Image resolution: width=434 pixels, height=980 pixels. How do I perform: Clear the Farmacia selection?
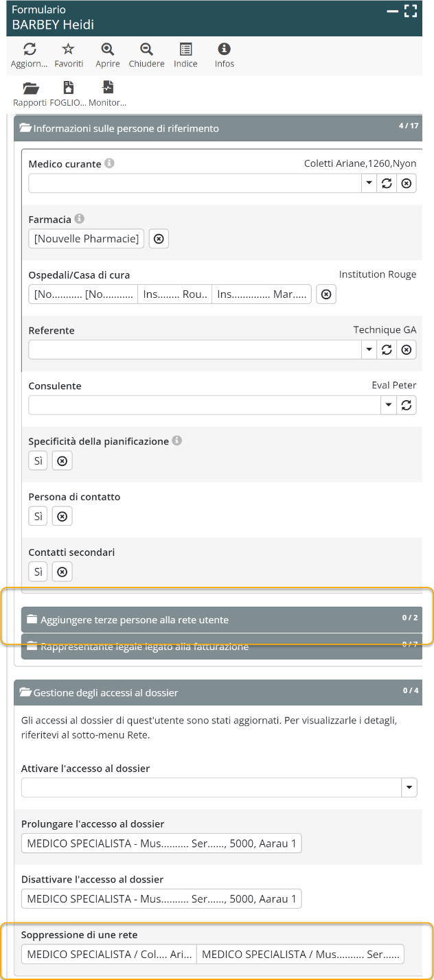(159, 239)
